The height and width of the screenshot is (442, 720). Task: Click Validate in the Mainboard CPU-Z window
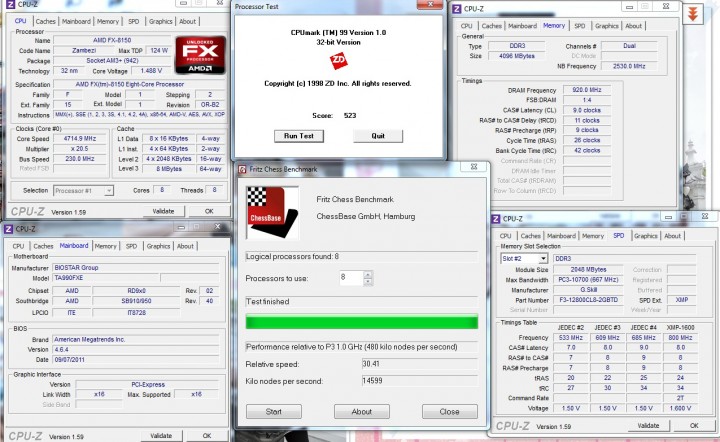coord(161,436)
